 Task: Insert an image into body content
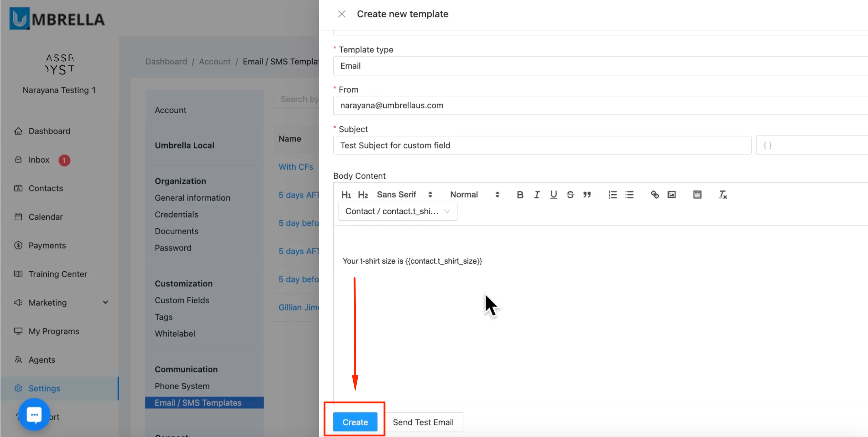(672, 195)
